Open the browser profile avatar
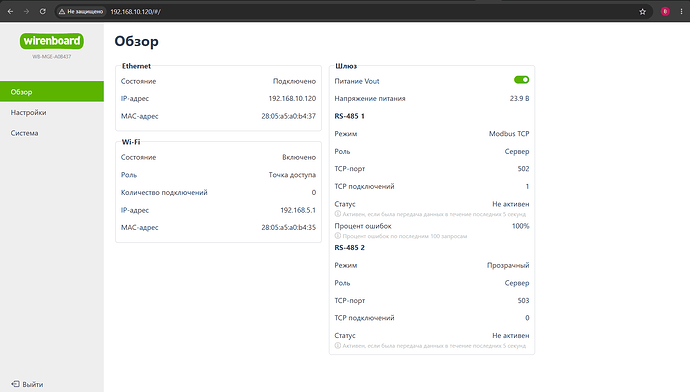 point(665,11)
